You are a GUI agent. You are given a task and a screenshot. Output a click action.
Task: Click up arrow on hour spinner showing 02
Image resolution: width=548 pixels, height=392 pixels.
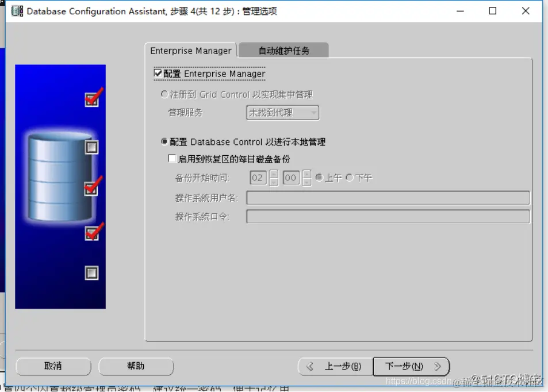click(x=274, y=175)
